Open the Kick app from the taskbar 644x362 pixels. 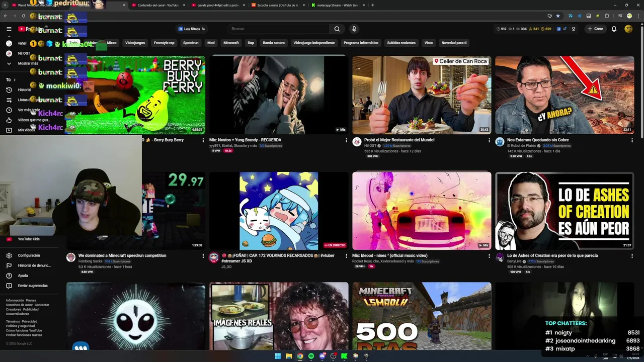point(344,356)
